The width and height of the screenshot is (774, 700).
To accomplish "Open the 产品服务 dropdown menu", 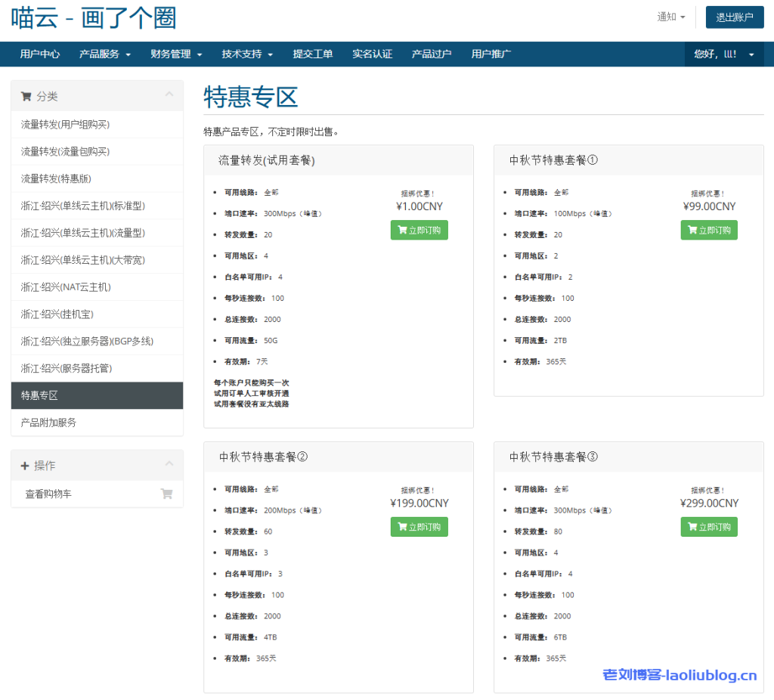I will click(105, 54).
